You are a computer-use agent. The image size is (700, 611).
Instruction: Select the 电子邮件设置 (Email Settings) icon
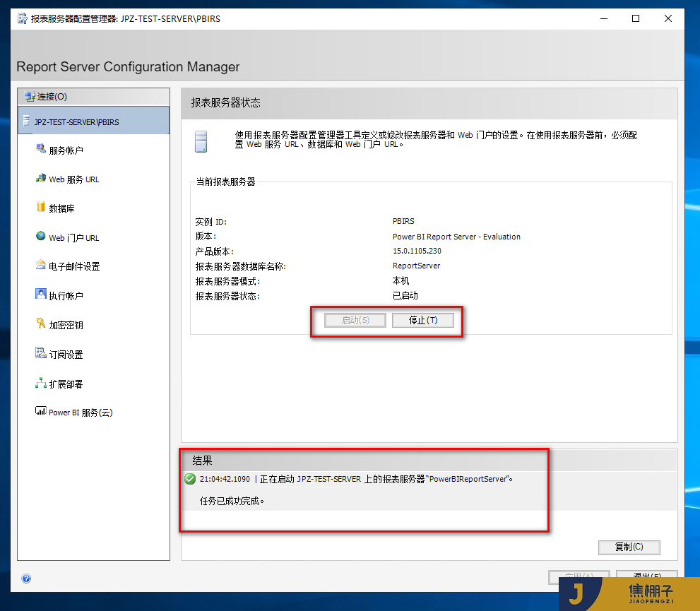click(x=76, y=266)
